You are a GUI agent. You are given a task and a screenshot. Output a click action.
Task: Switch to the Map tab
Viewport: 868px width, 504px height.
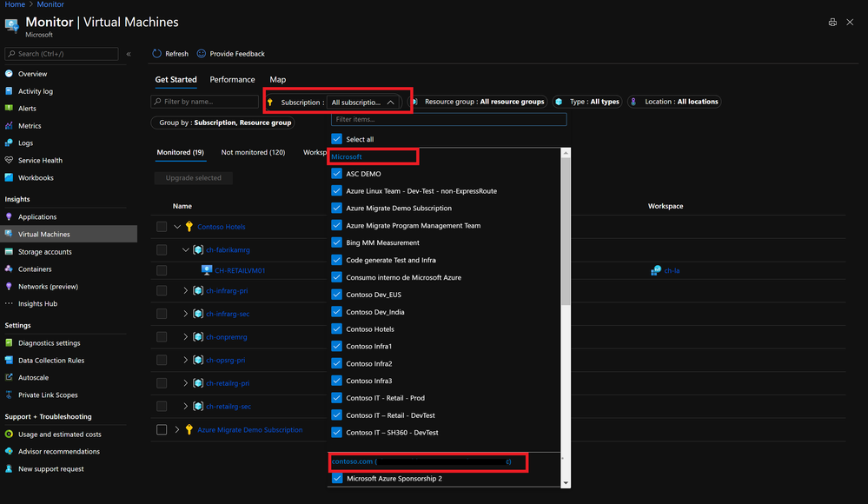coord(278,80)
